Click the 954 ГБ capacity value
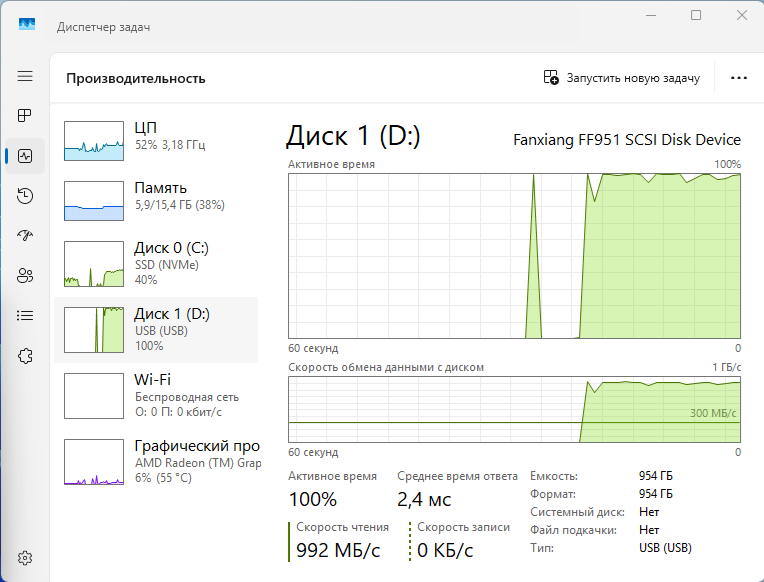The image size is (764, 582). [655, 476]
